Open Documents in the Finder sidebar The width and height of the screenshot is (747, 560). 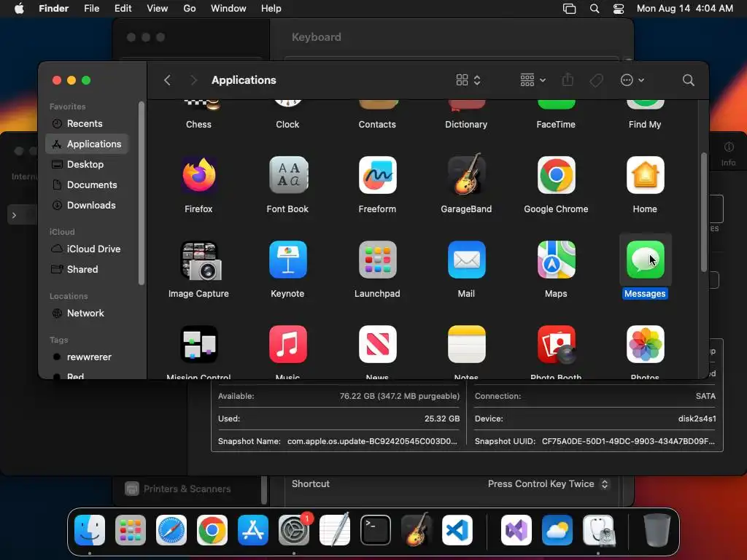(87, 184)
